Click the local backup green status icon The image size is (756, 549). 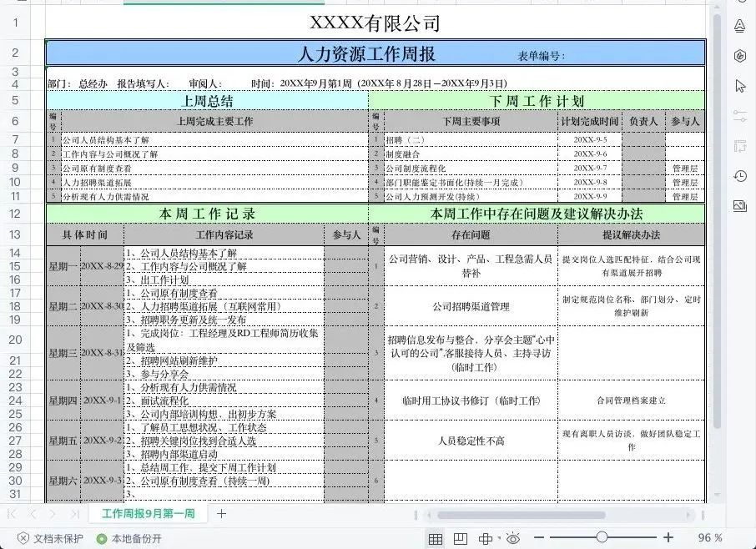(x=101, y=538)
